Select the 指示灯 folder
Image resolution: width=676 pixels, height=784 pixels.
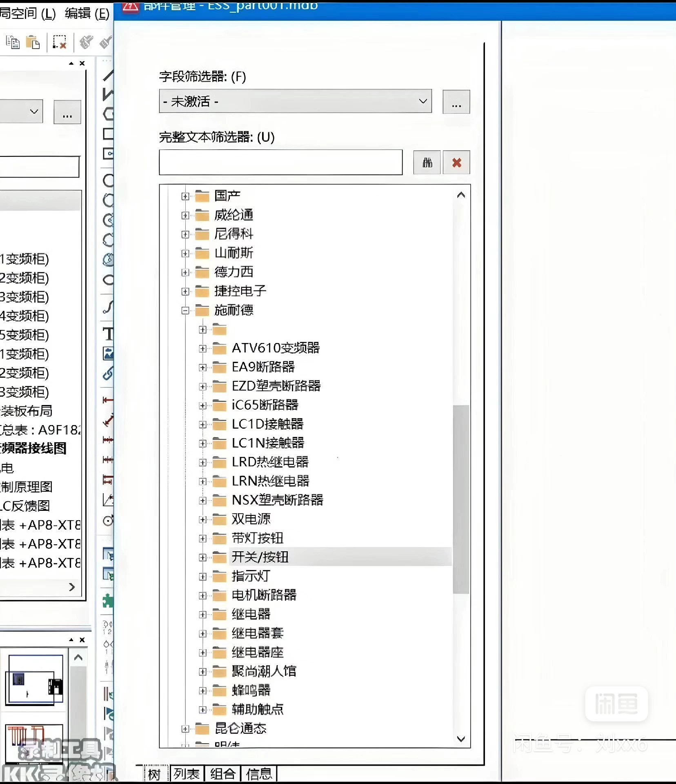tap(251, 576)
